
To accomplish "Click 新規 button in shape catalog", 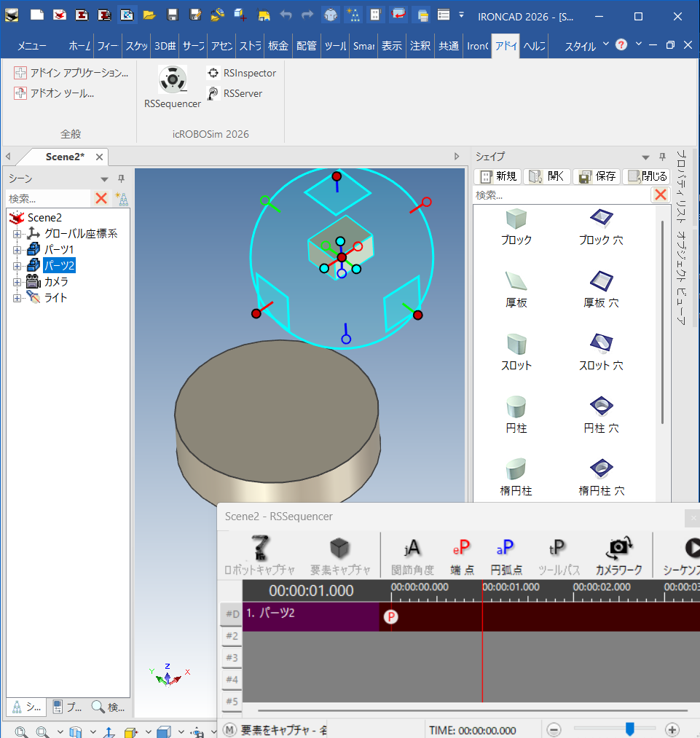I will [x=498, y=176].
